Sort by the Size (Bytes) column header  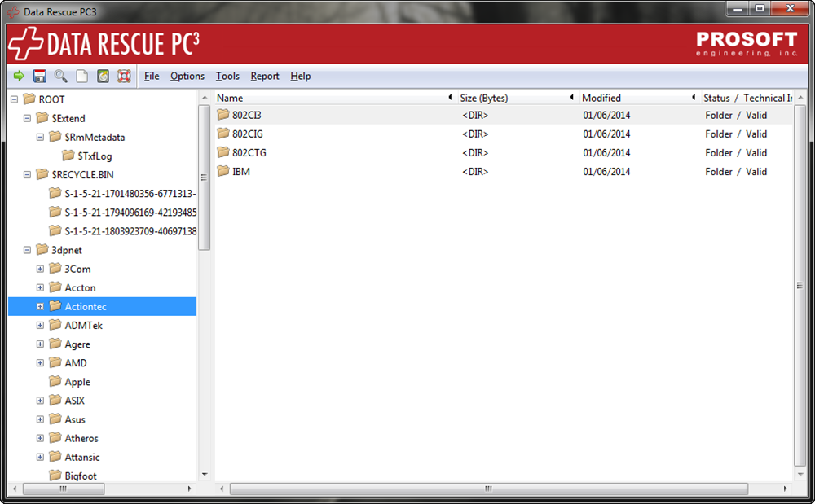coord(517,98)
